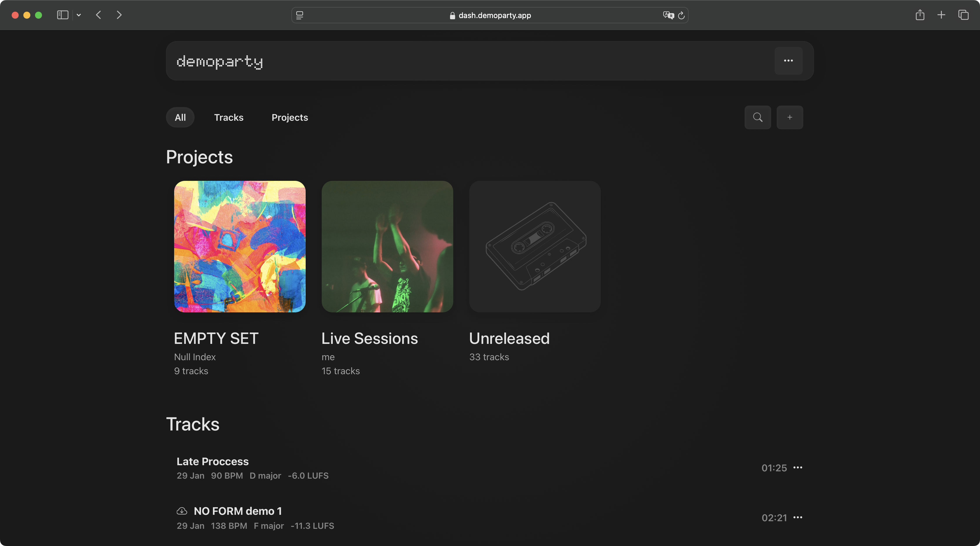Open the tab overview in Safari

[x=964, y=15]
